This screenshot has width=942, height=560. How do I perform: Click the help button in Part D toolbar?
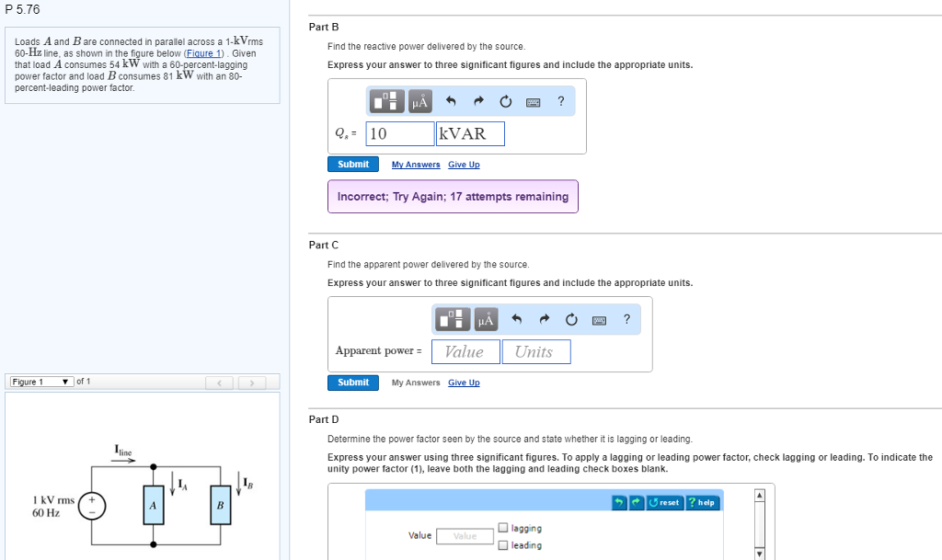(x=703, y=502)
